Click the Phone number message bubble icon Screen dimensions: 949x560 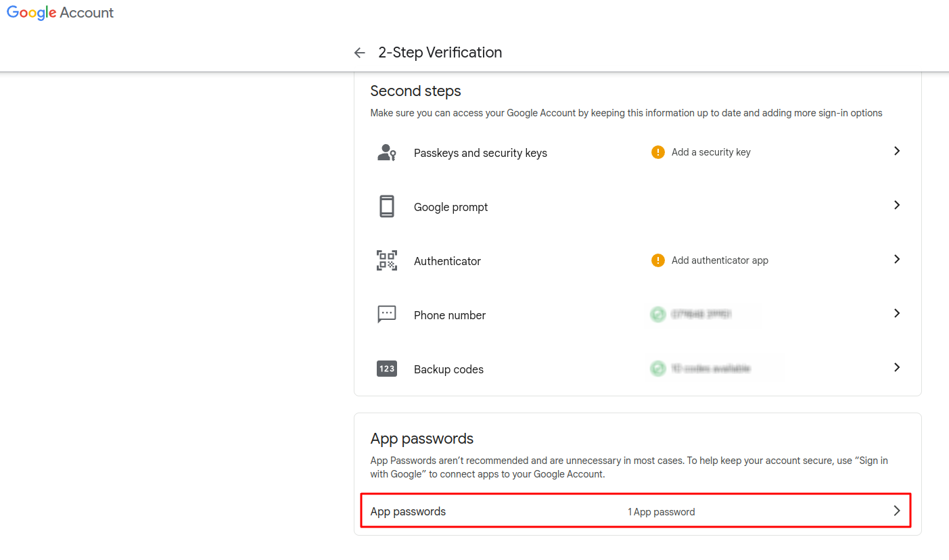pos(386,314)
